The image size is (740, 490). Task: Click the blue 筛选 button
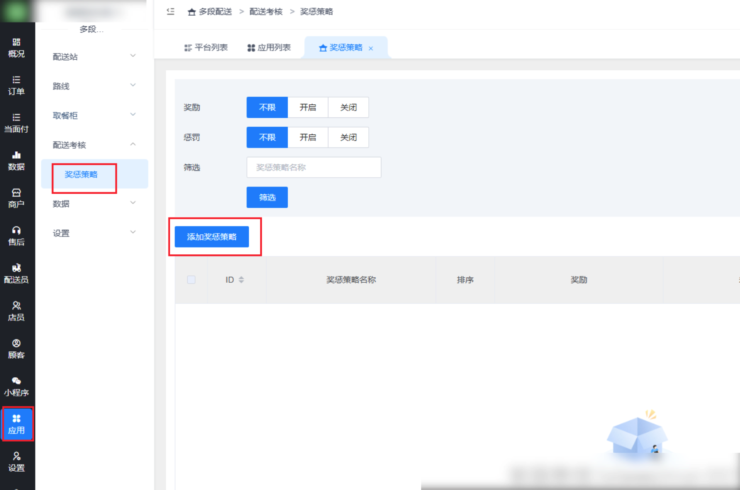click(x=267, y=197)
